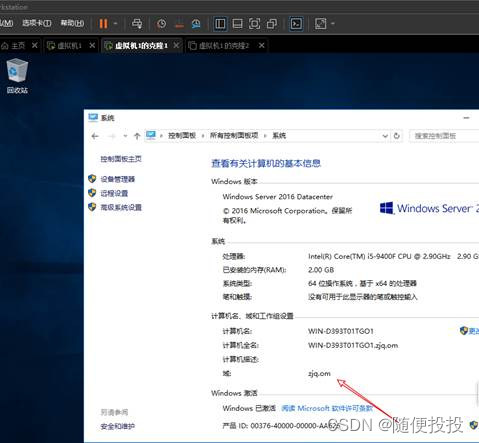This screenshot has width=479, height=443.
Task: Click 控制面板 in the address breadcrumb
Action: 182,135
